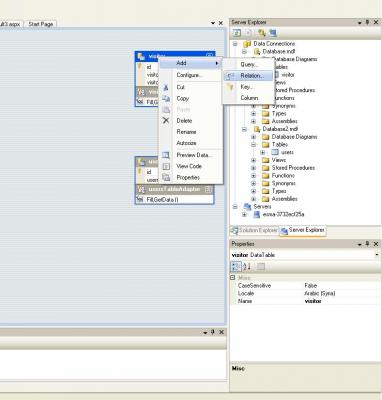Image resolution: width=382 pixels, height=400 pixels.
Task: Collapse the Data Connections node
Action: 235,44
